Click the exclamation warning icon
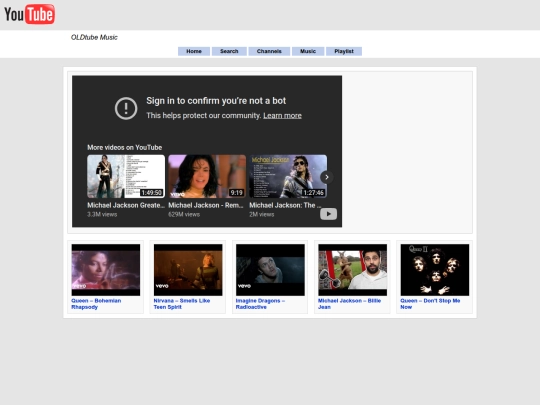Viewport: 540px width, 405px height. [126, 108]
